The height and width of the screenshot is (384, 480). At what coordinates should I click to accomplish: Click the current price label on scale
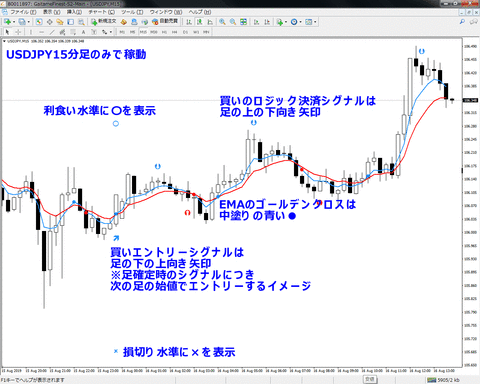coord(471,100)
